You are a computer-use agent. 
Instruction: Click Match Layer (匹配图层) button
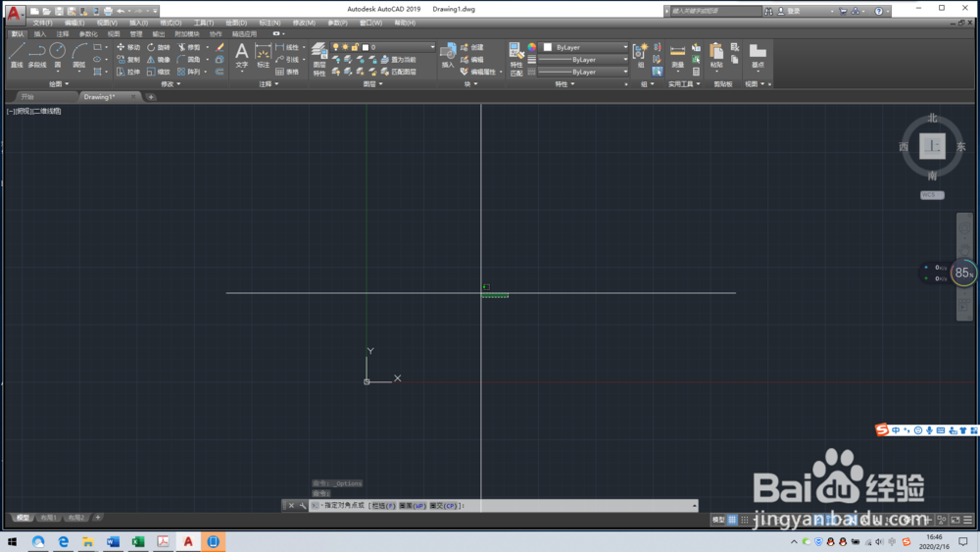(398, 72)
